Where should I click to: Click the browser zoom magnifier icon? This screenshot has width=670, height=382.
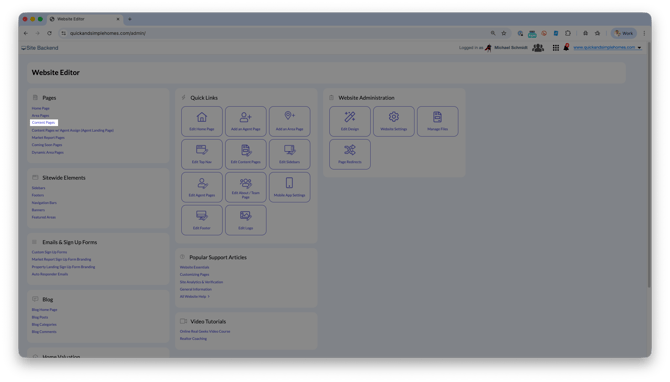[493, 33]
